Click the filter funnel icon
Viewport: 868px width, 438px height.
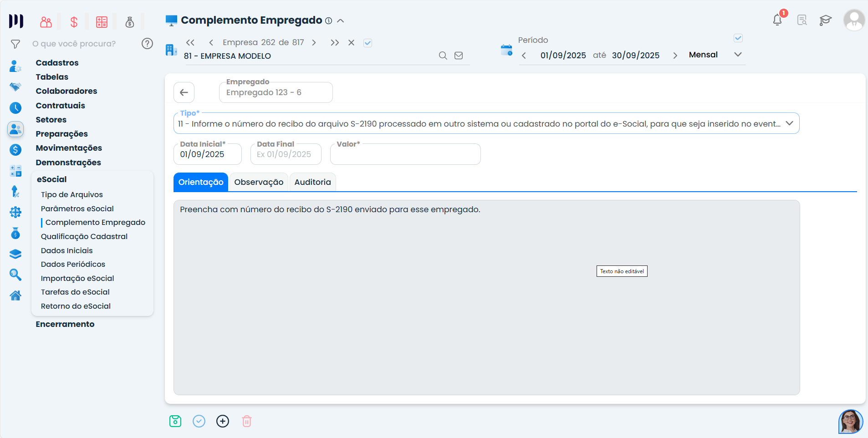click(15, 44)
